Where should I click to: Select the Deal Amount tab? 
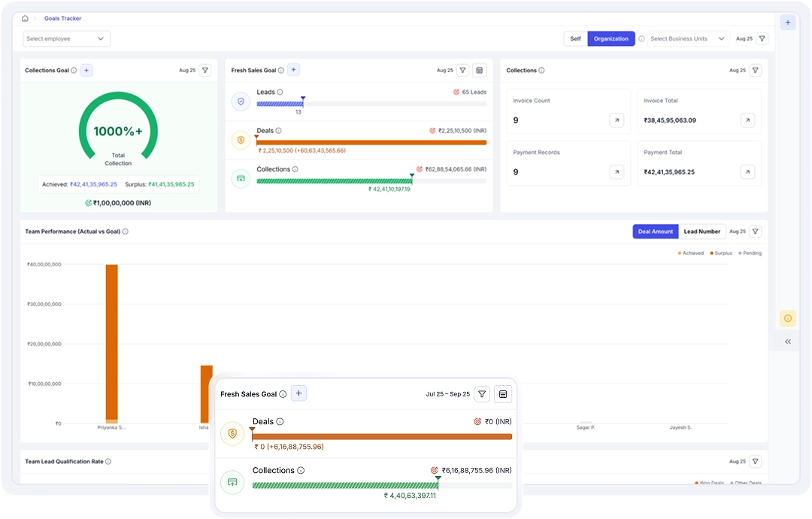[655, 232]
